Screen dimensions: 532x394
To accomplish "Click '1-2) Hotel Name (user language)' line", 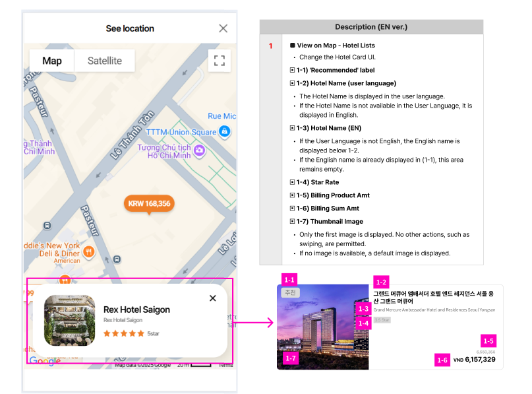I will click(343, 83).
